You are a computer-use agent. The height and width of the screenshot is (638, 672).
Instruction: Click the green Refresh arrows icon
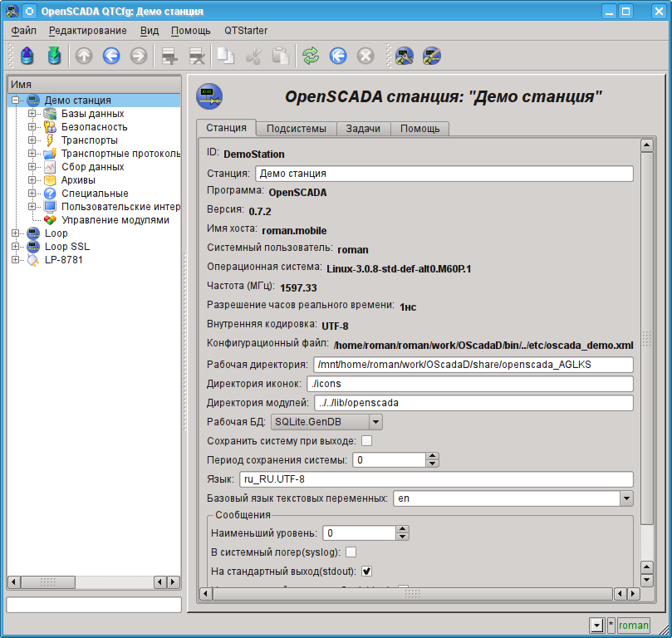[x=311, y=56]
